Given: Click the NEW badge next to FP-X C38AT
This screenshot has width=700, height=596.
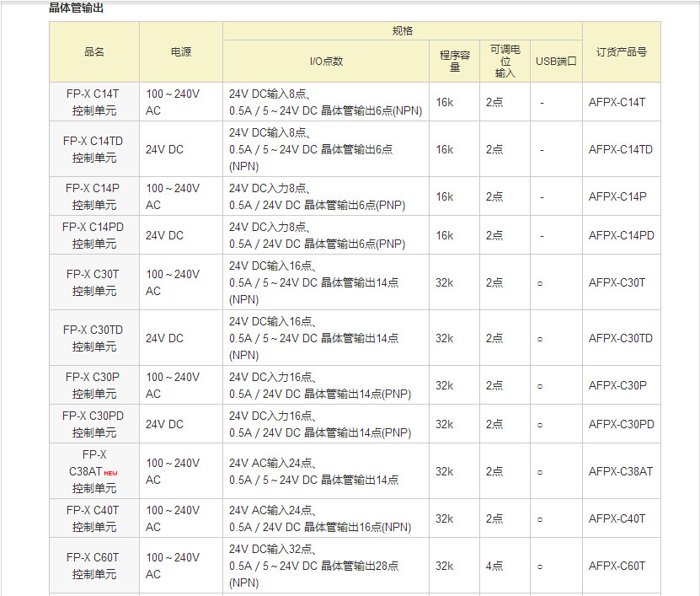Looking at the screenshot, I should click(x=110, y=472).
